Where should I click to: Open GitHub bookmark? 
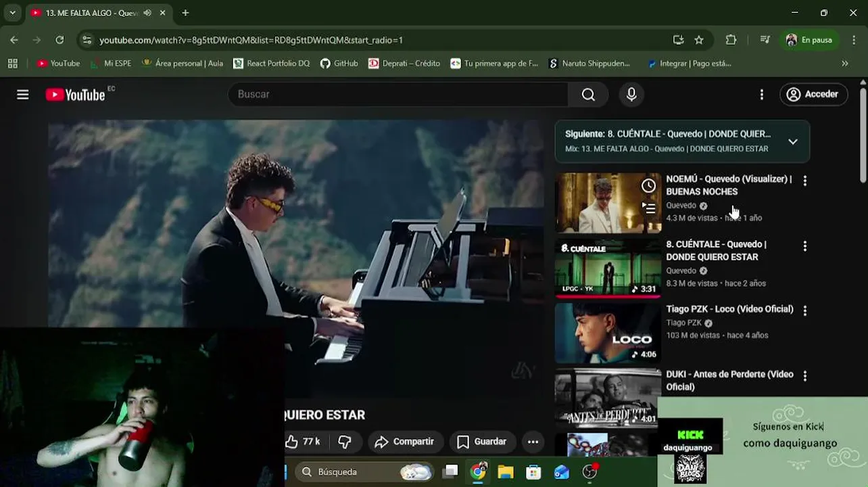[339, 63]
